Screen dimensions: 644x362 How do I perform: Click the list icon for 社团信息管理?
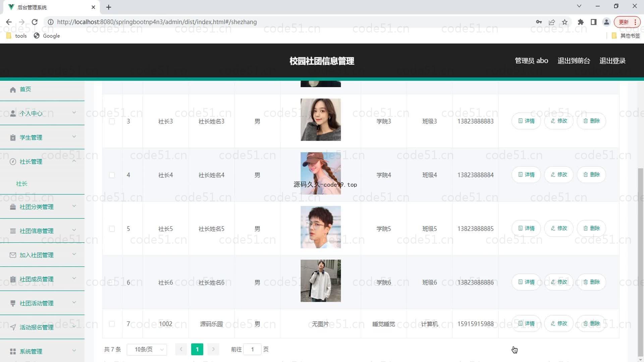pyautogui.click(x=13, y=231)
